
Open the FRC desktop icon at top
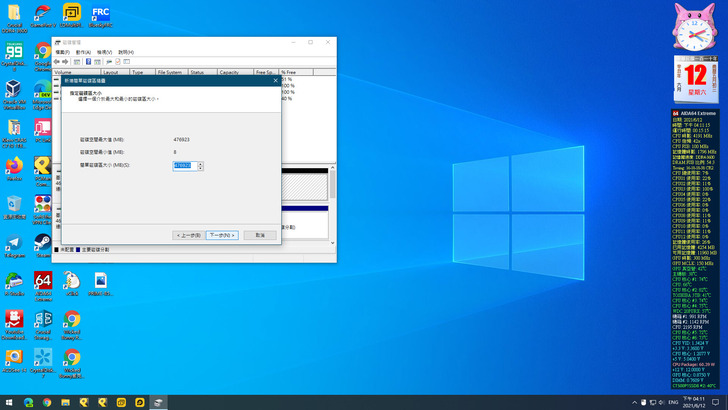pos(100,14)
